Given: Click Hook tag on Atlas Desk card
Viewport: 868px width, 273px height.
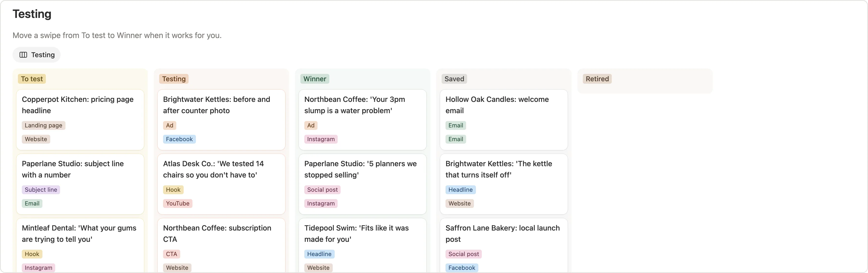Looking at the screenshot, I should tap(173, 190).
